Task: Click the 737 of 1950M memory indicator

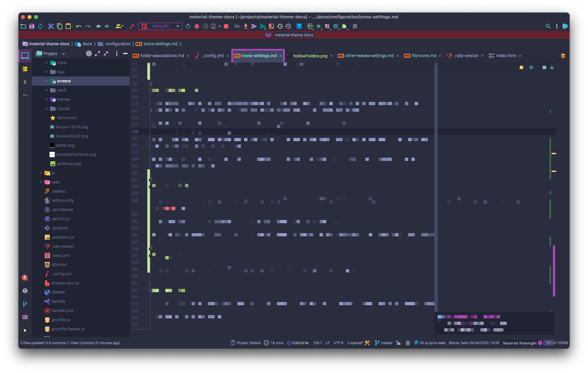Action: click(x=556, y=343)
